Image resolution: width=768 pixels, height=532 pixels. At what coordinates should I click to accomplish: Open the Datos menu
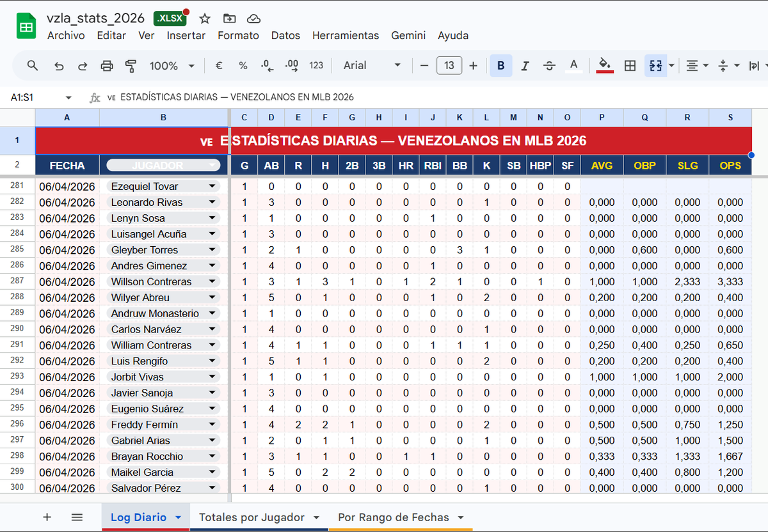(285, 36)
